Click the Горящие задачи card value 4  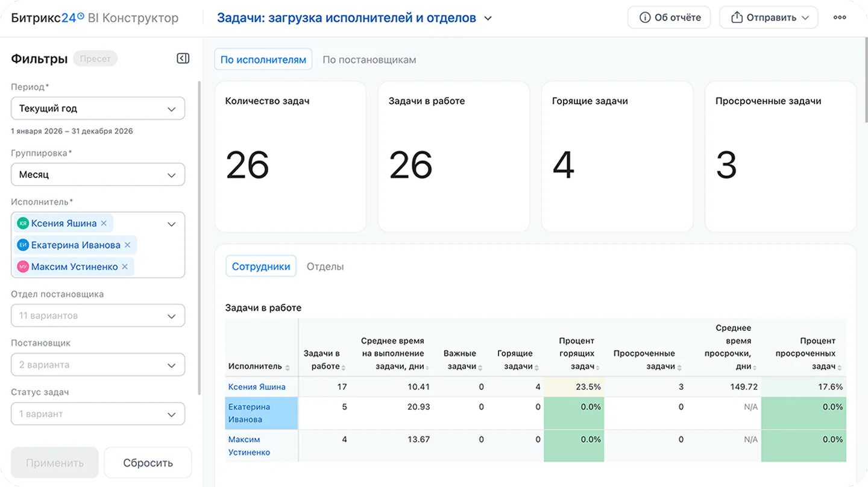tap(564, 165)
